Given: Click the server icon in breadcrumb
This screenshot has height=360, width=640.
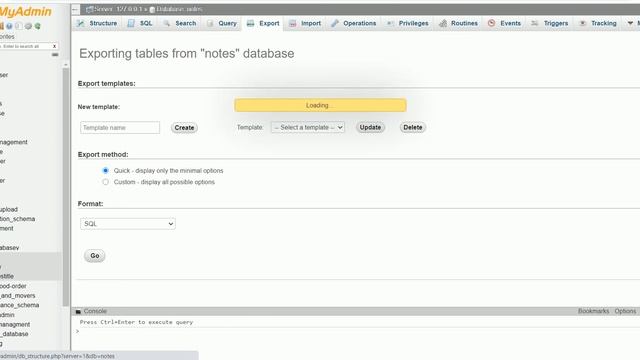Looking at the screenshot, I should 89,9.
